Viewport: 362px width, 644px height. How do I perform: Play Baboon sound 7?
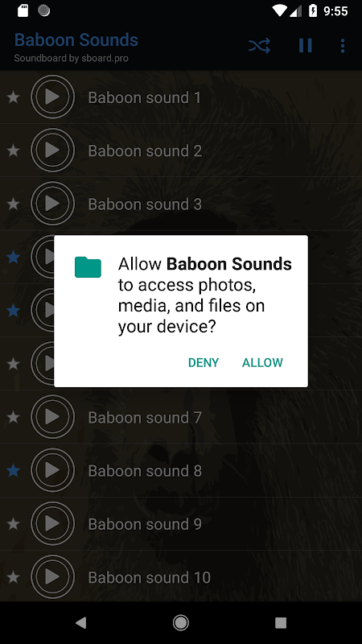point(52,417)
